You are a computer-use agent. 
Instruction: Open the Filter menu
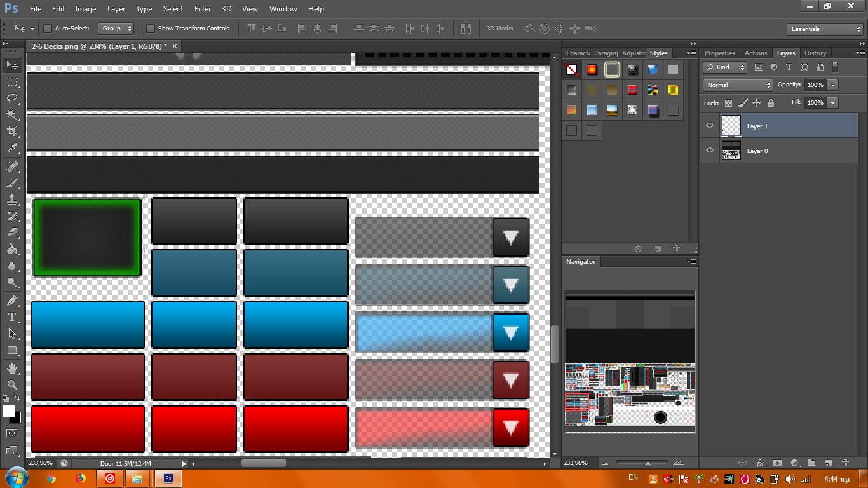[x=203, y=9]
